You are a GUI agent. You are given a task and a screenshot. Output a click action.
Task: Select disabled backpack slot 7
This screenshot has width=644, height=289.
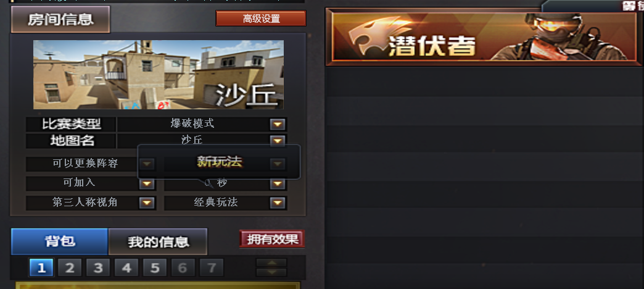pos(212,268)
